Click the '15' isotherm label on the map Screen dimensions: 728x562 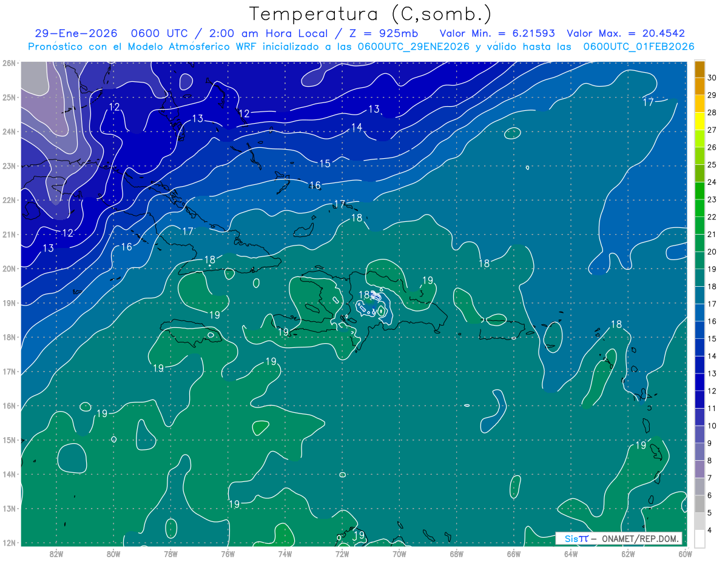pyautogui.click(x=325, y=164)
